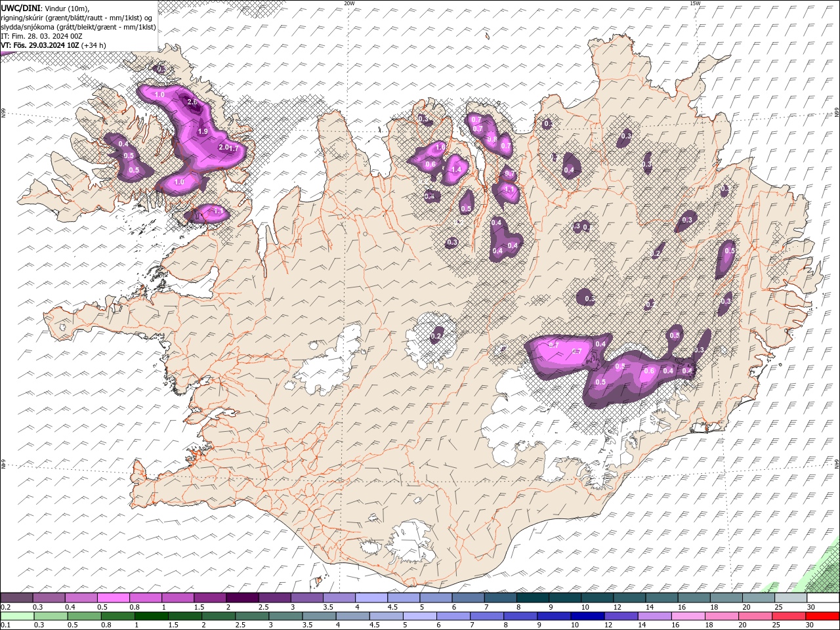Screen dimensions: 840x630
Task: Pick bright red lower swatch after 25
Action: (x=822, y=616)
